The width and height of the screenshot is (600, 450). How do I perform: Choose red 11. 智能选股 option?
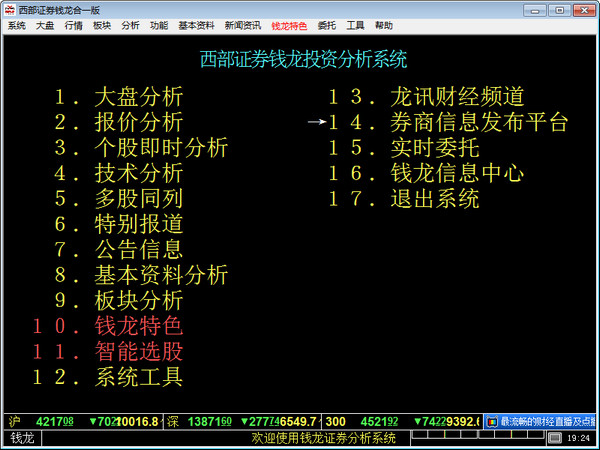108,352
